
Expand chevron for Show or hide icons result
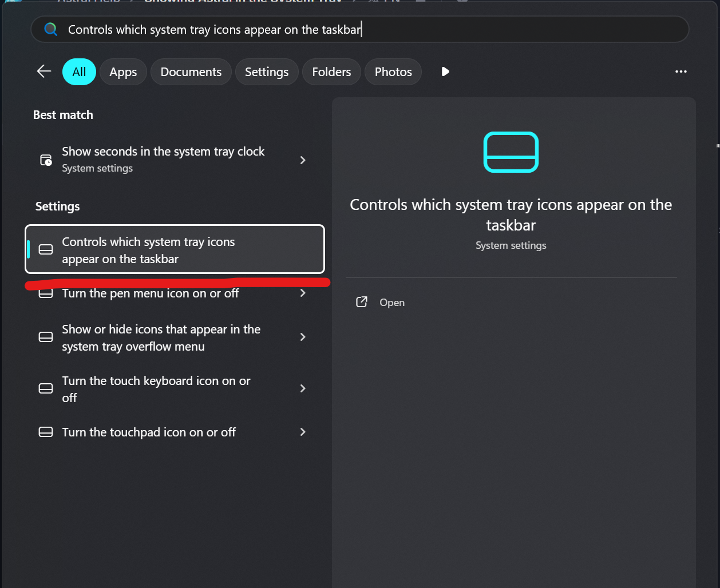point(303,337)
